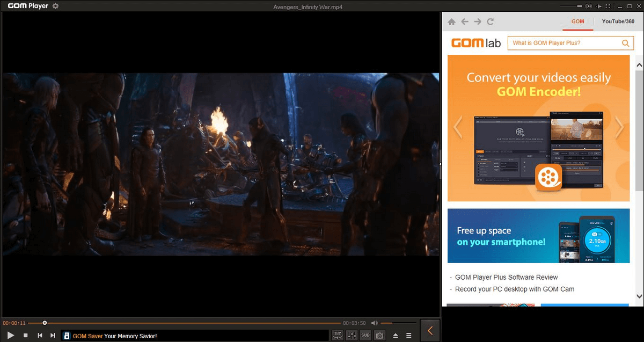The image size is (644, 342).
Task: Click the Play button
Action: [x=11, y=336]
